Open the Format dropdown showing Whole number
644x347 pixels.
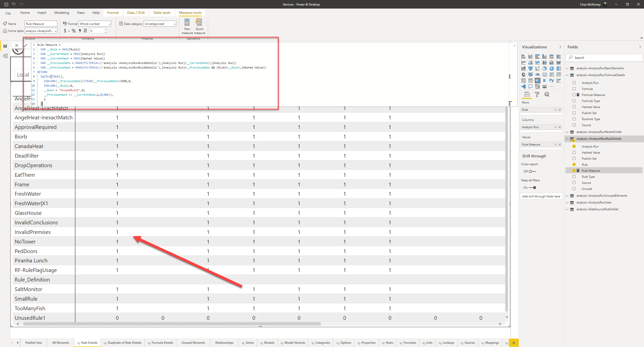pos(95,24)
